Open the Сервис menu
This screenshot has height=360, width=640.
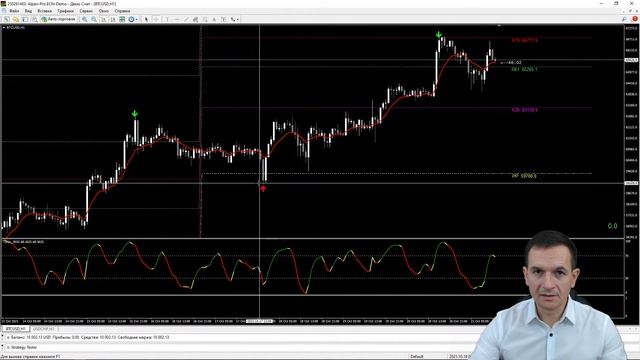86,11
